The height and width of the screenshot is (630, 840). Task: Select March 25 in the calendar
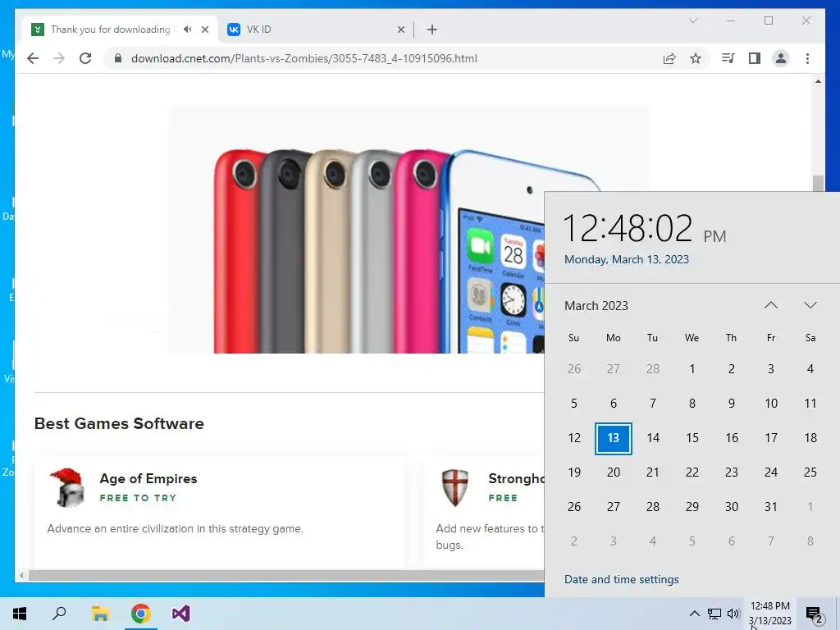pos(810,472)
